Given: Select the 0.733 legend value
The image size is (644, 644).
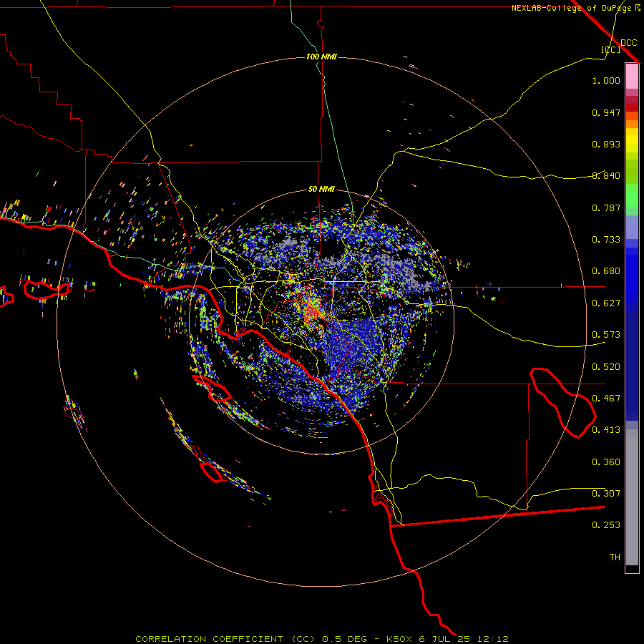Looking at the screenshot, I should point(606,240).
